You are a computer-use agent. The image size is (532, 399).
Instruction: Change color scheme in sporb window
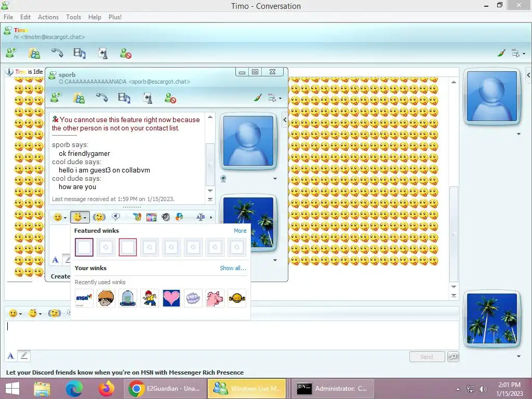pos(258,98)
